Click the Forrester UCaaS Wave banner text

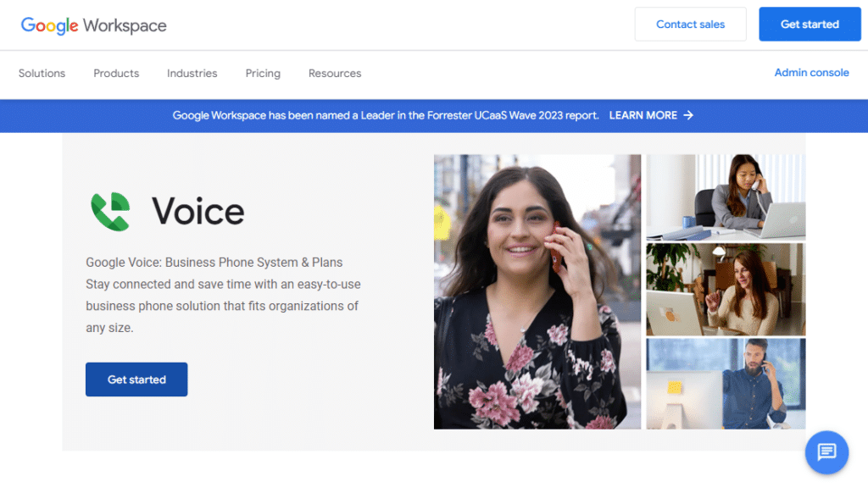[x=386, y=115]
